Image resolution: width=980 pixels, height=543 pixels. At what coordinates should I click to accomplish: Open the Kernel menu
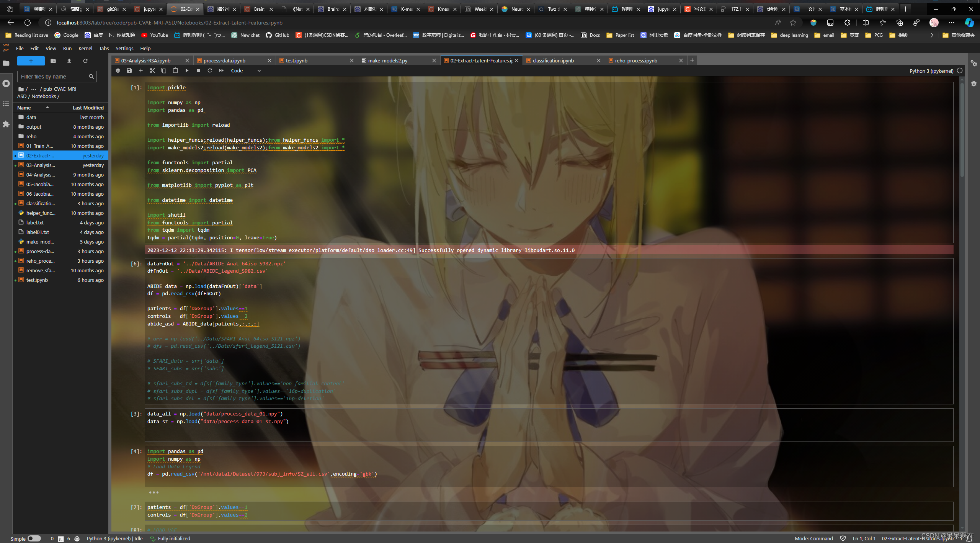click(85, 48)
